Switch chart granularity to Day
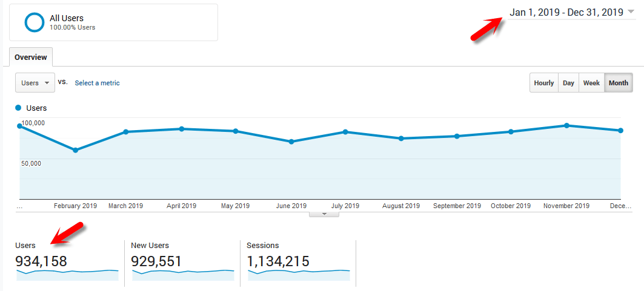 (x=568, y=83)
